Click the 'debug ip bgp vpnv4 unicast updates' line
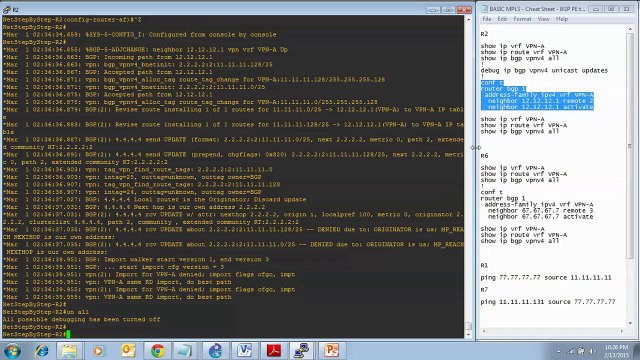Image resolution: width=640 pixels, height=360 pixels. click(544, 71)
